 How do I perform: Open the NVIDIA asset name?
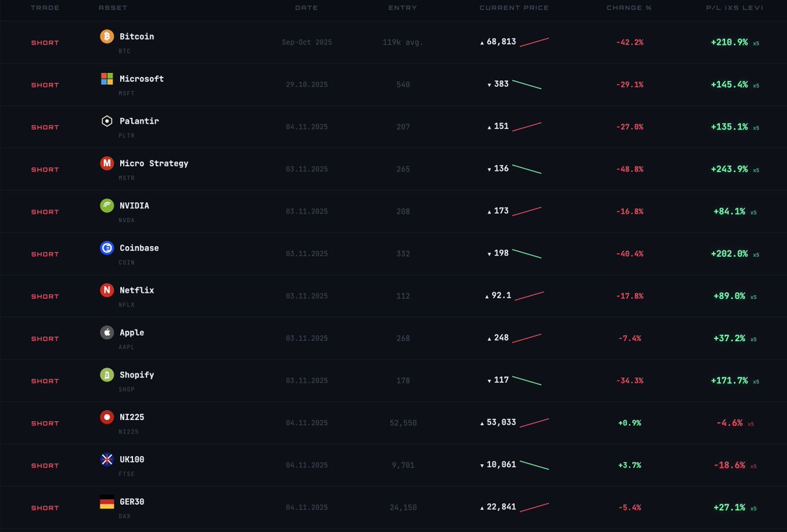134,206
